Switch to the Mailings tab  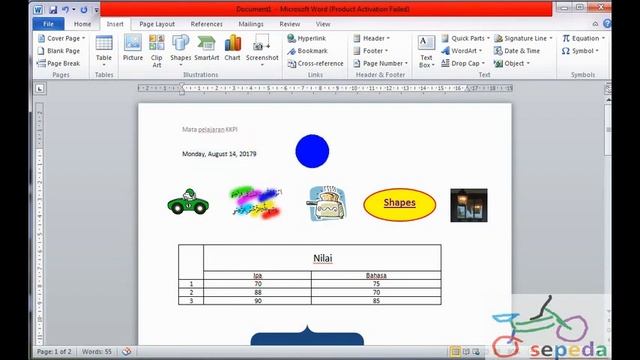tap(251, 24)
